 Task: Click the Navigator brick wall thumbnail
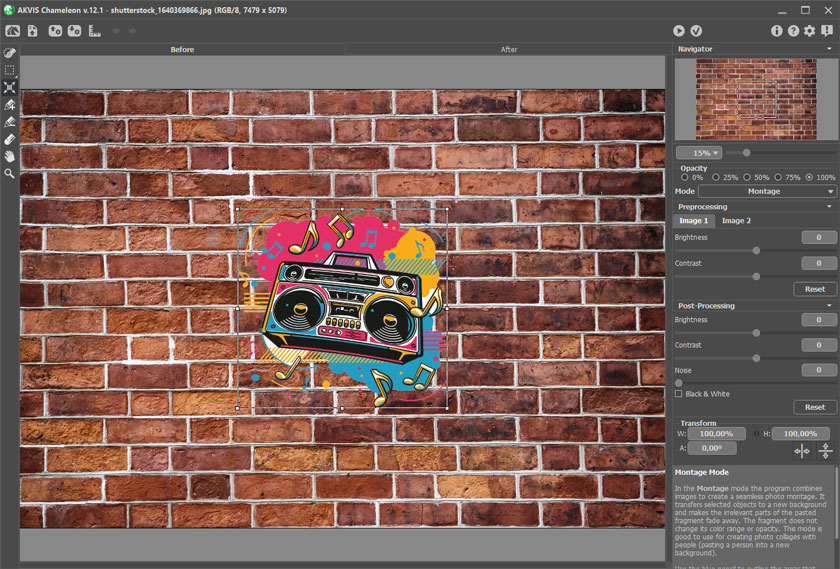tap(756, 99)
